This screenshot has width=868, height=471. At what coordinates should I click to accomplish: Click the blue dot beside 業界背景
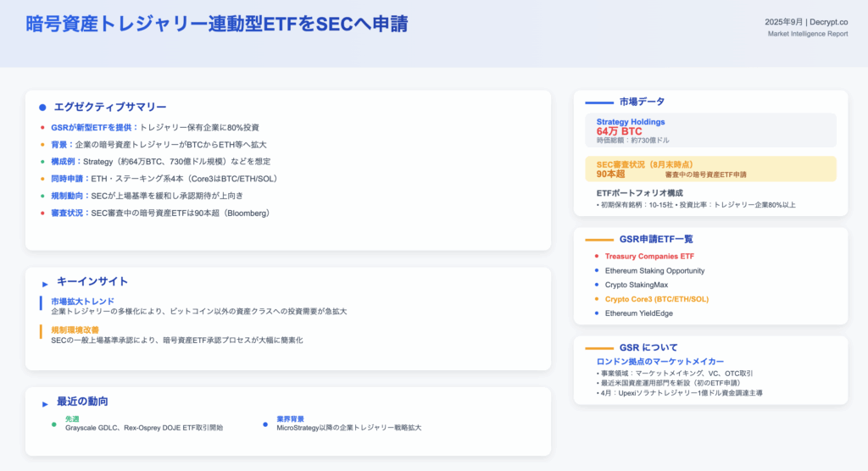(x=265, y=424)
